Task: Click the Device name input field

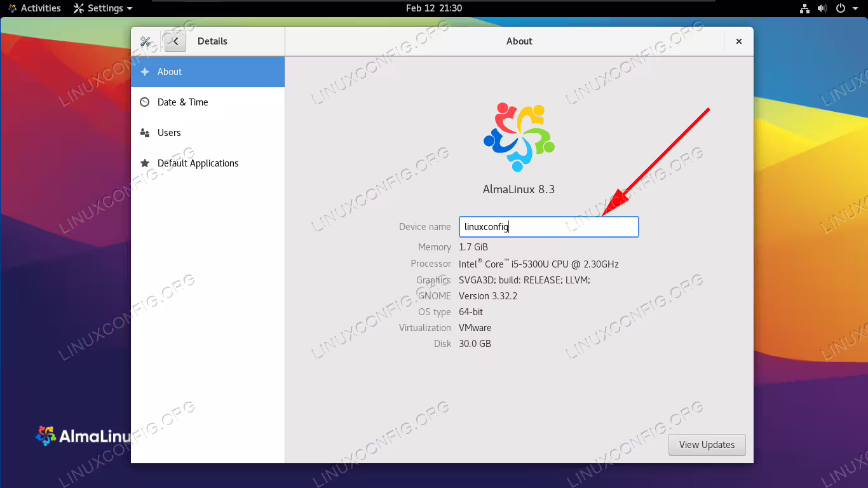Action: tap(549, 227)
